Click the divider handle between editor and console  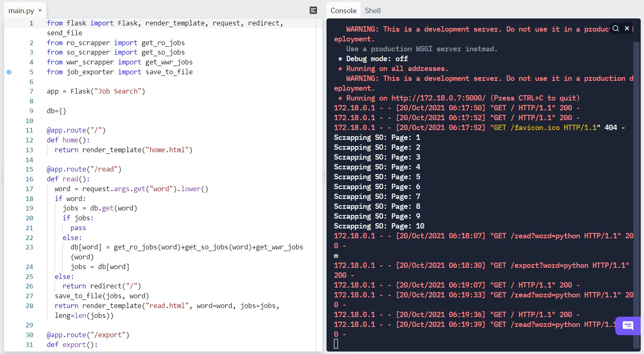[x=324, y=177]
